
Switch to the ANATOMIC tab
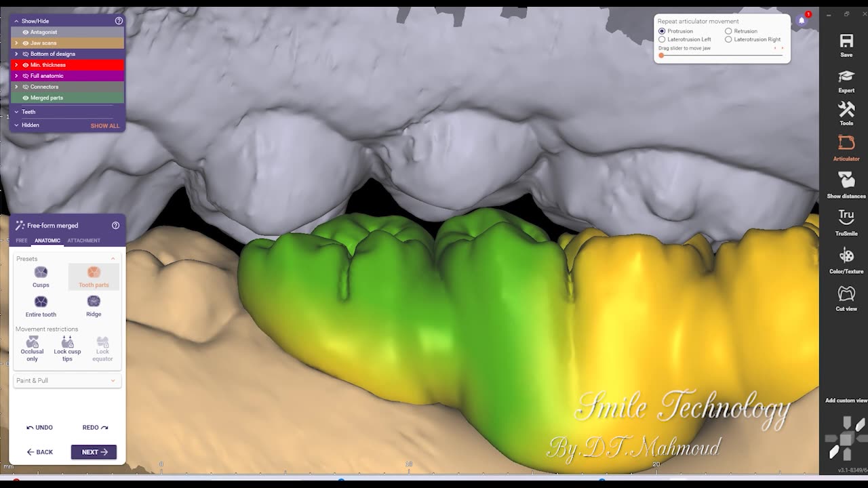tap(47, 241)
